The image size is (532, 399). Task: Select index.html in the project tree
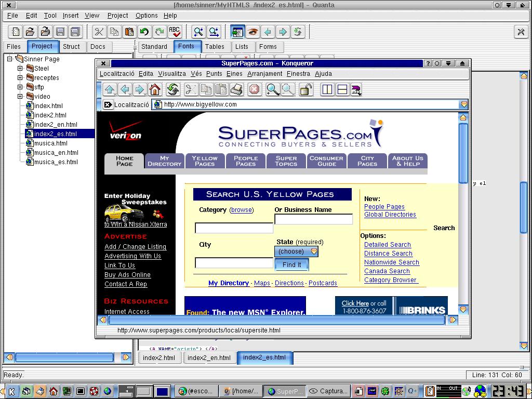coord(48,106)
